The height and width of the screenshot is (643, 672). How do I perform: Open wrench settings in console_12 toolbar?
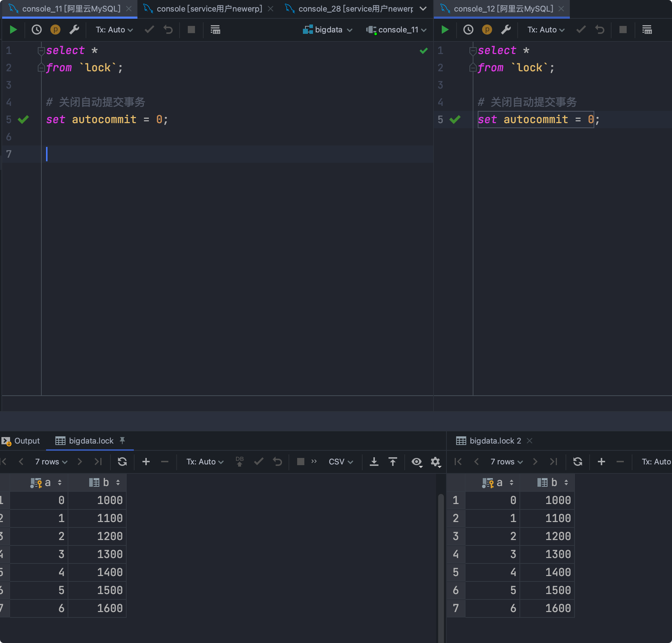pos(506,30)
